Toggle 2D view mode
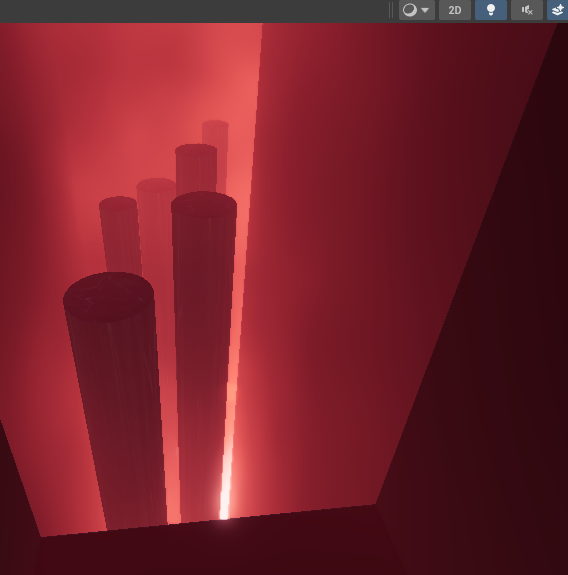Viewport: 568px width, 575px height. click(455, 10)
